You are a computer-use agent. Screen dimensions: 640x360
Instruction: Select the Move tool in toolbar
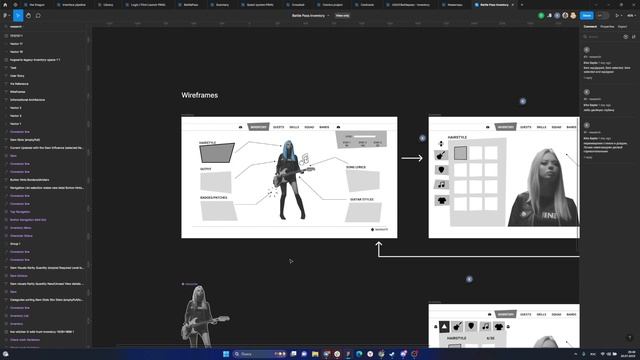click(x=18, y=16)
